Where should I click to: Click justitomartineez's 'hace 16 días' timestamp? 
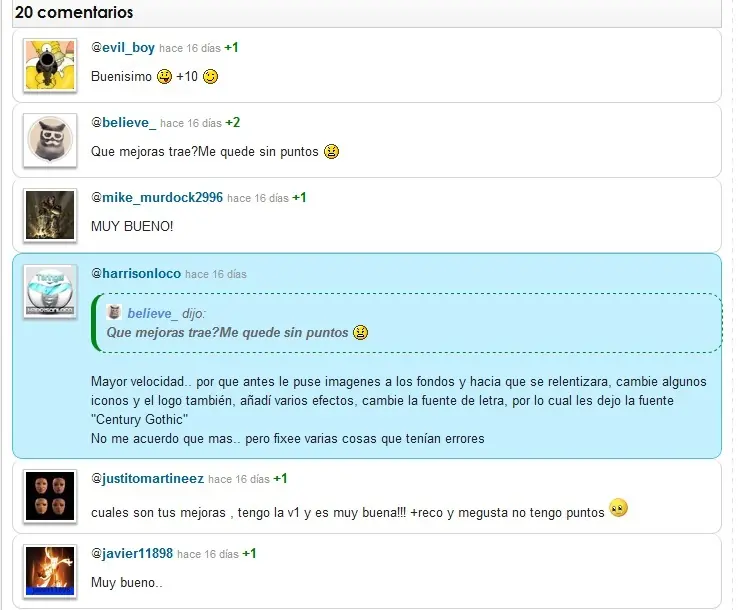(239, 479)
